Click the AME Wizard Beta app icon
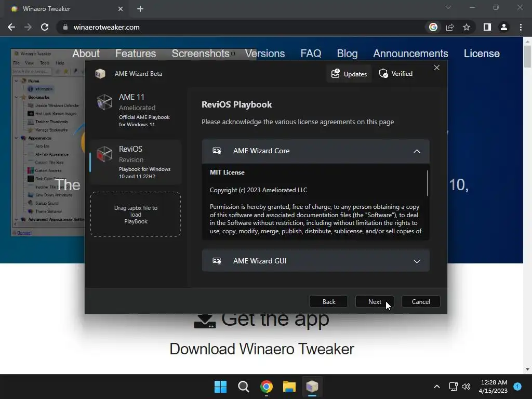532x399 pixels. click(x=100, y=73)
